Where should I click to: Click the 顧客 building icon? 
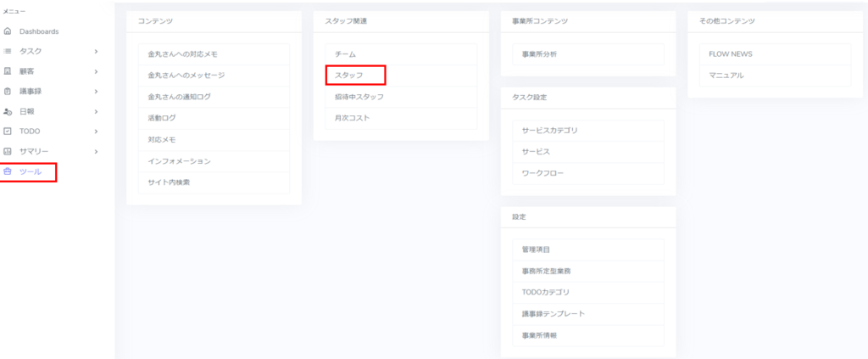[8, 71]
